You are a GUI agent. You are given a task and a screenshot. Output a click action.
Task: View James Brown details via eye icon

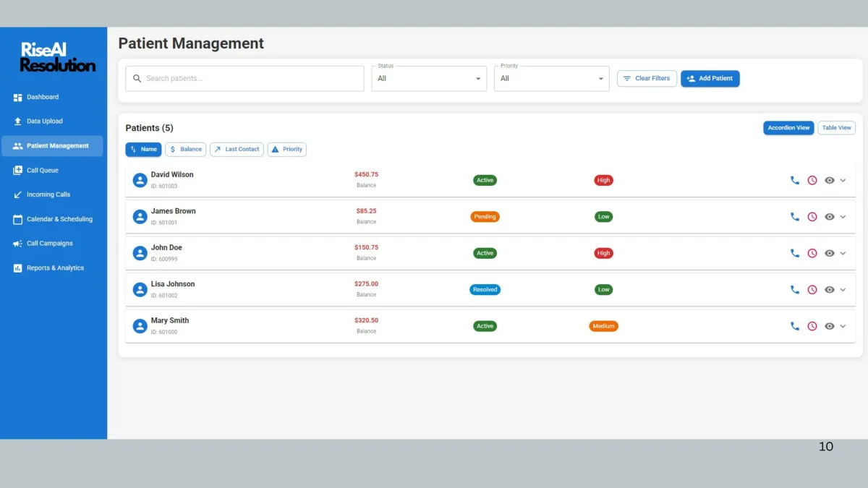[x=830, y=217]
